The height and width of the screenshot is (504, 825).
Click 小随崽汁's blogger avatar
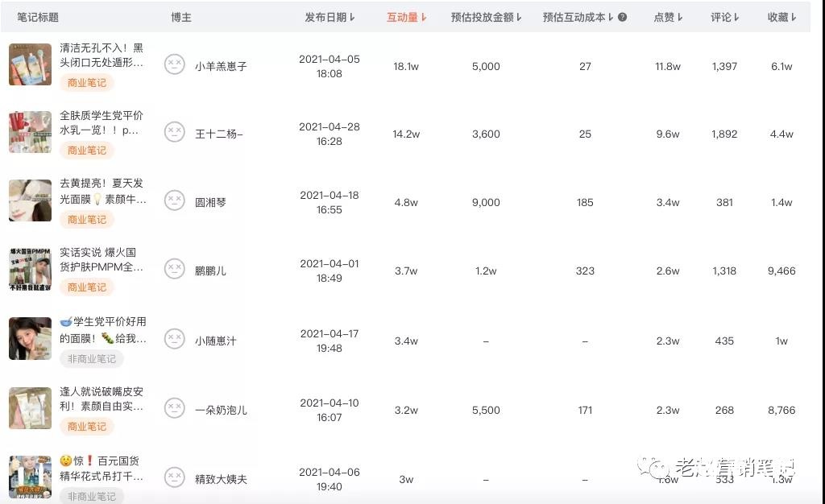click(x=175, y=340)
